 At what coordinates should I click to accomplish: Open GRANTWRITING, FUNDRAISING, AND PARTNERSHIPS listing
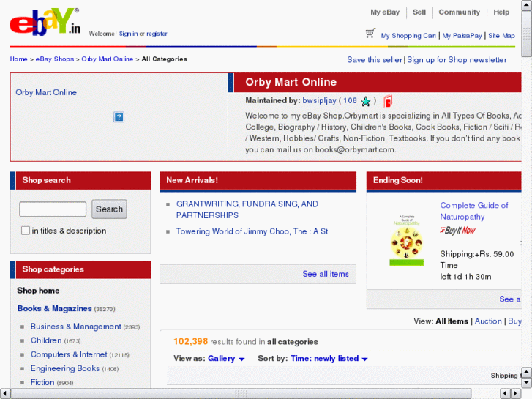click(247, 209)
